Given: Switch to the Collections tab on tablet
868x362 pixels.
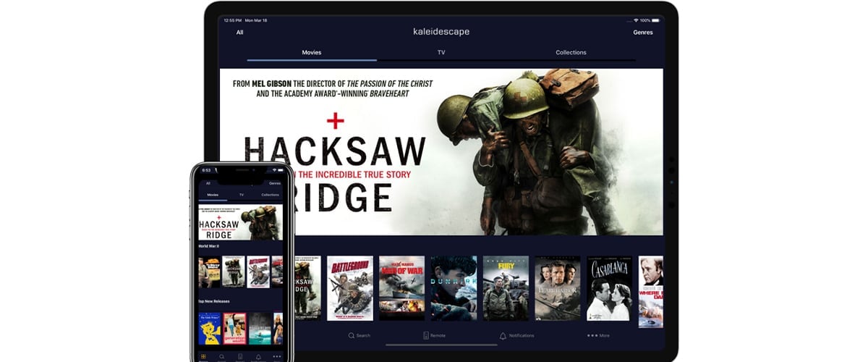Looking at the screenshot, I should coord(571,53).
